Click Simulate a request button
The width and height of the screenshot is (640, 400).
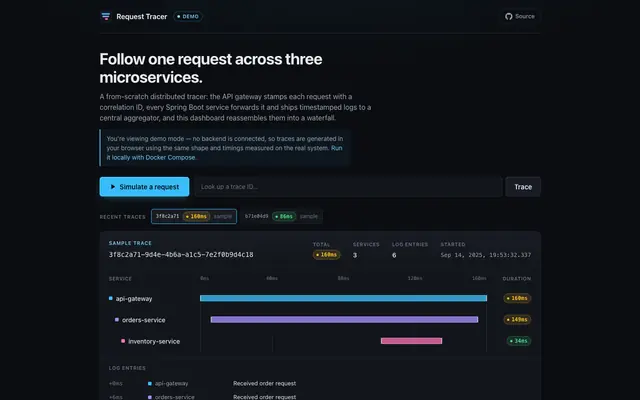click(x=144, y=187)
